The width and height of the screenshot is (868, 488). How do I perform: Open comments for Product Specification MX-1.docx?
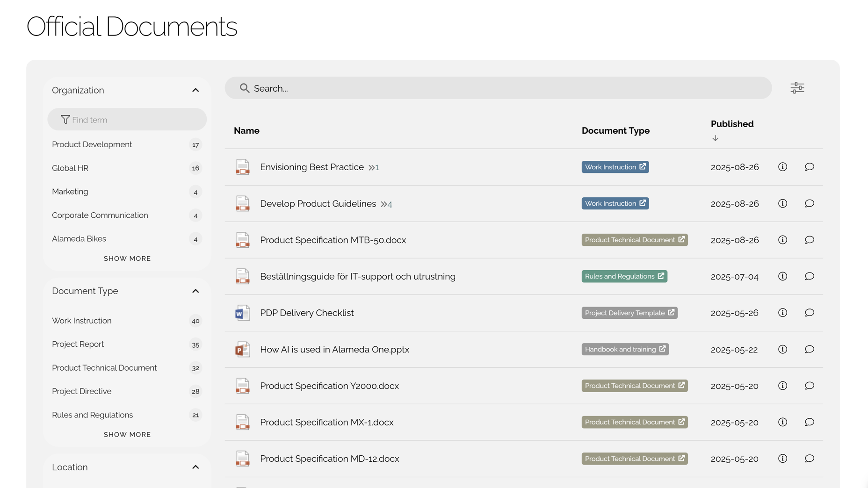[x=810, y=422]
